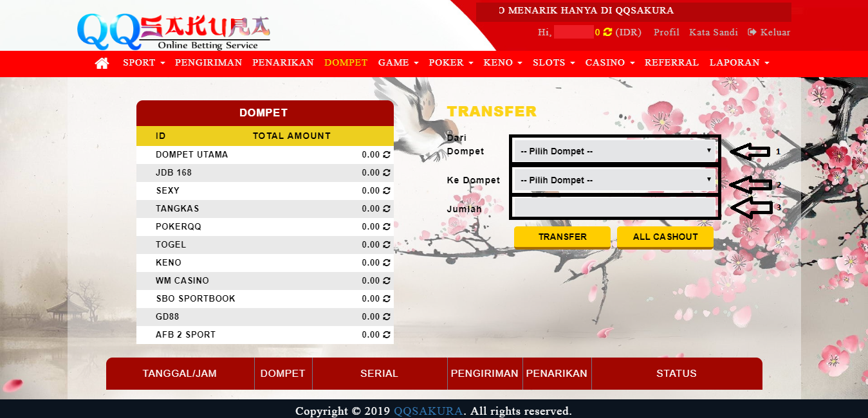Viewport: 868px width, 418px height.
Task: Refresh the TOGEL balance icon
Action: 387,245
